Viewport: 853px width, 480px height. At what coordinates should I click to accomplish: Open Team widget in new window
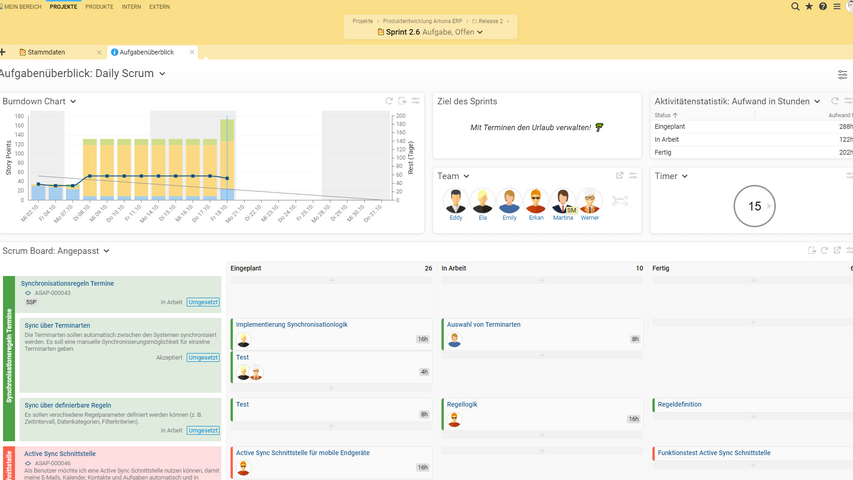tap(620, 176)
